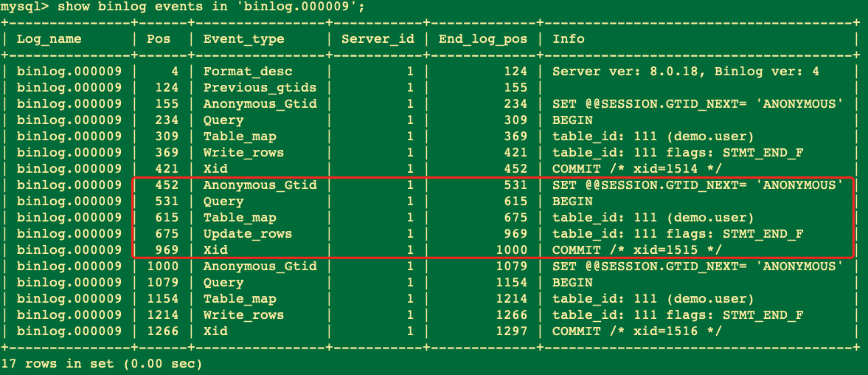Click BEGIN info in the row at Pos 234
The height and width of the screenshot is (375, 868).
point(572,120)
